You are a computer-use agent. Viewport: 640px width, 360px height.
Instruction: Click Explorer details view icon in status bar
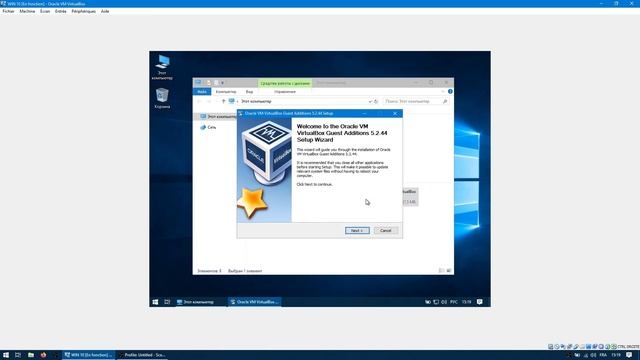coord(441,271)
